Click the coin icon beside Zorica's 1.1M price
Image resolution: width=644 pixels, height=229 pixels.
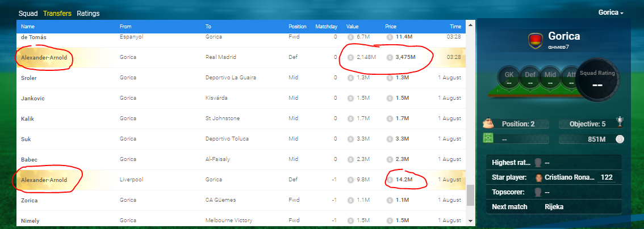(389, 200)
